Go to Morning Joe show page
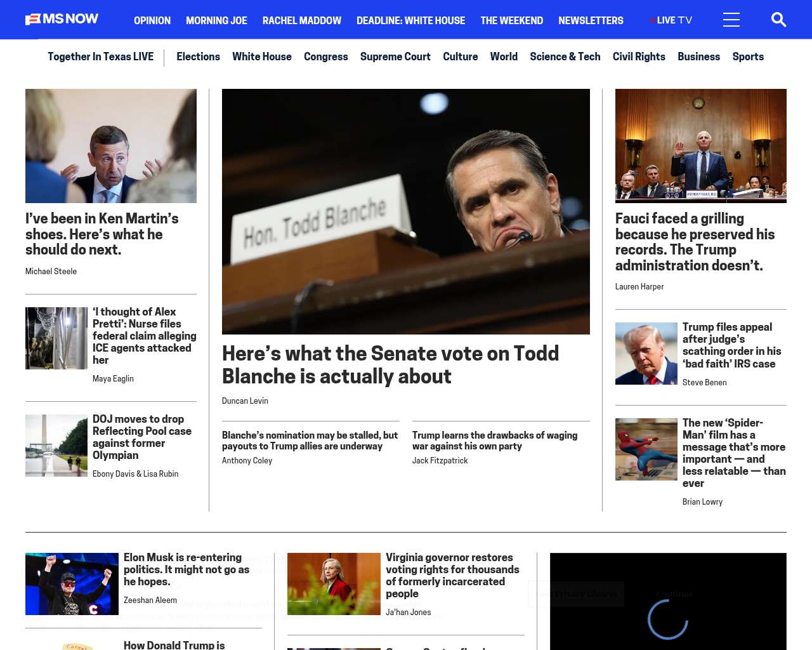Image resolution: width=812 pixels, height=650 pixels. pos(216,20)
